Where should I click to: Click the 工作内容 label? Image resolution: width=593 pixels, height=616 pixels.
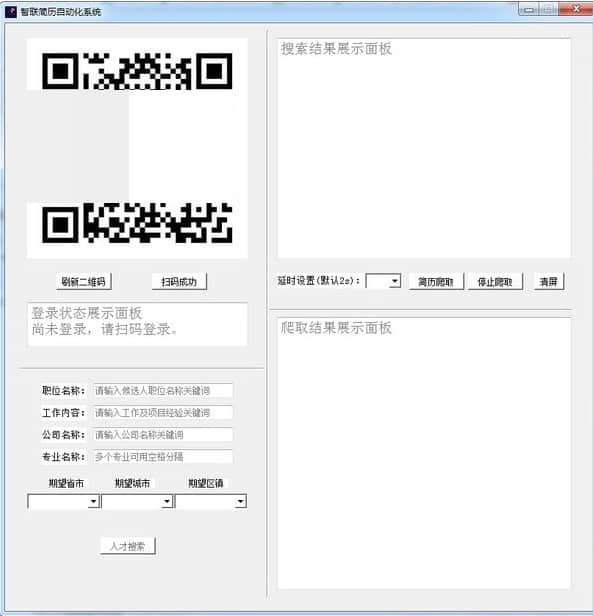pos(63,412)
